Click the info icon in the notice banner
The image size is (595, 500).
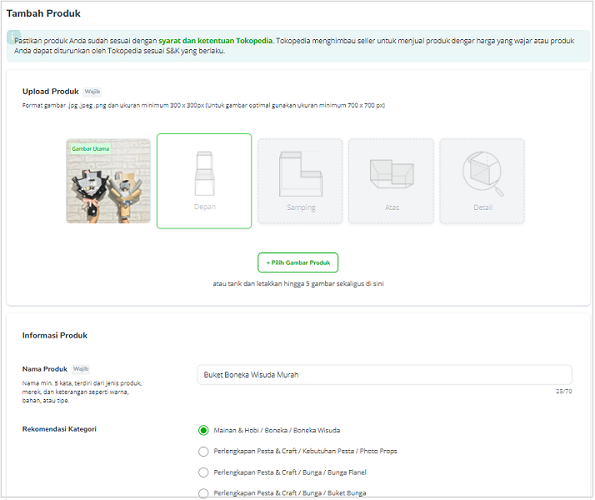[14, 37]
